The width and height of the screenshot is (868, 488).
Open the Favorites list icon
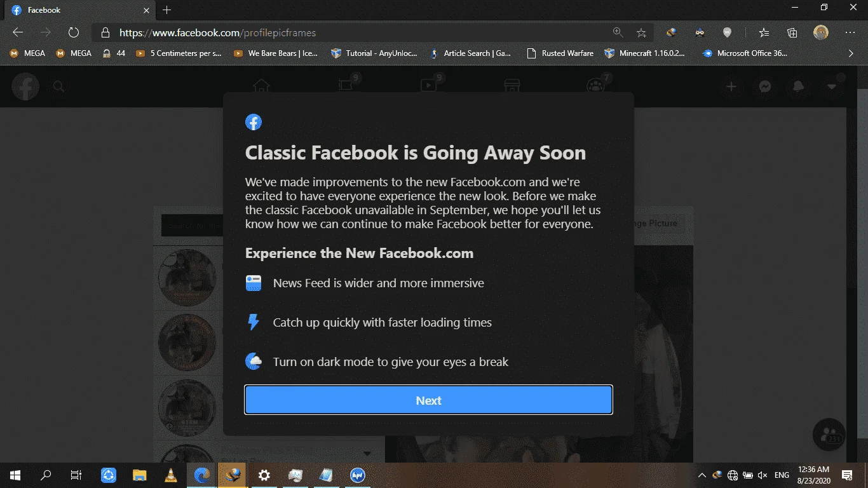[764, 32]
